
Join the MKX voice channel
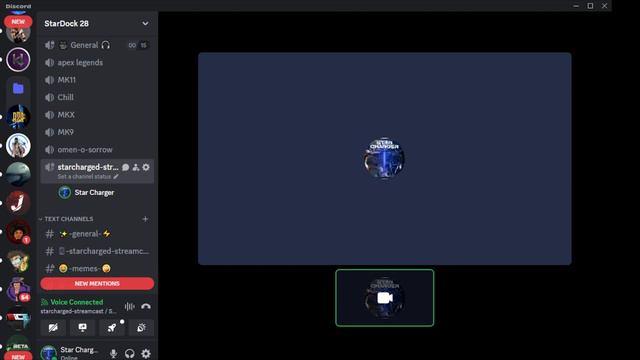pos(66,115)
